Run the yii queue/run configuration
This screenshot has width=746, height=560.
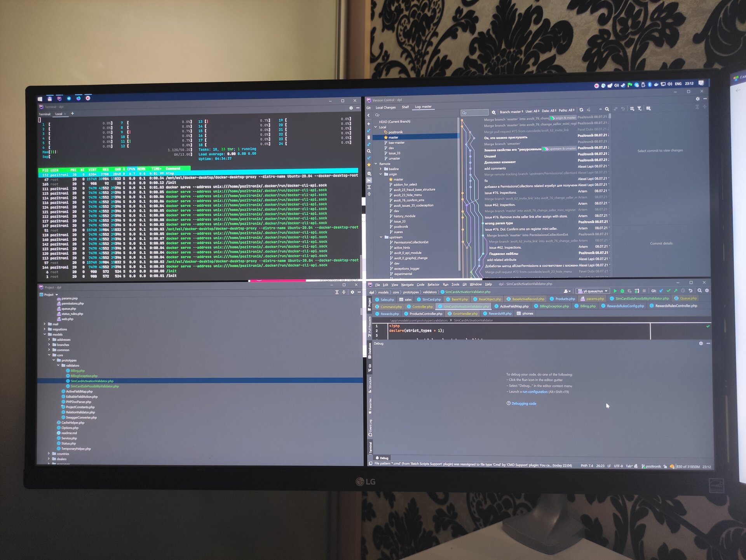point(615,291)
